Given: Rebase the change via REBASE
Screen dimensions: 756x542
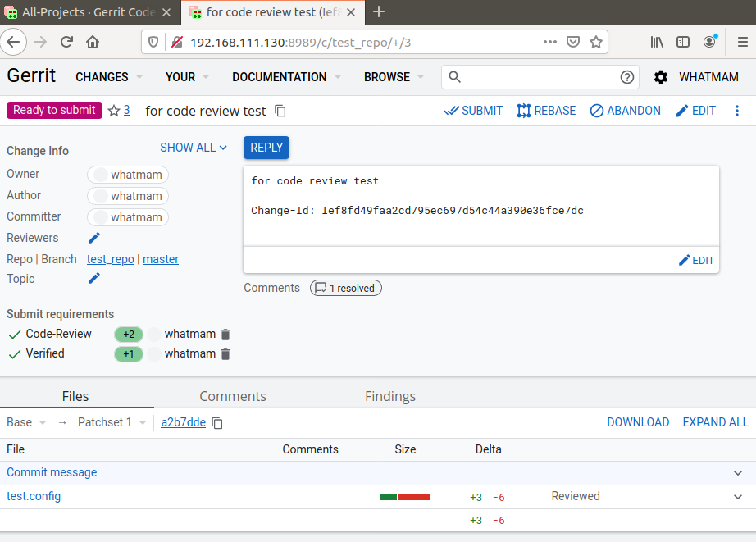Looking at the screenshot, I should click(546, 111).
